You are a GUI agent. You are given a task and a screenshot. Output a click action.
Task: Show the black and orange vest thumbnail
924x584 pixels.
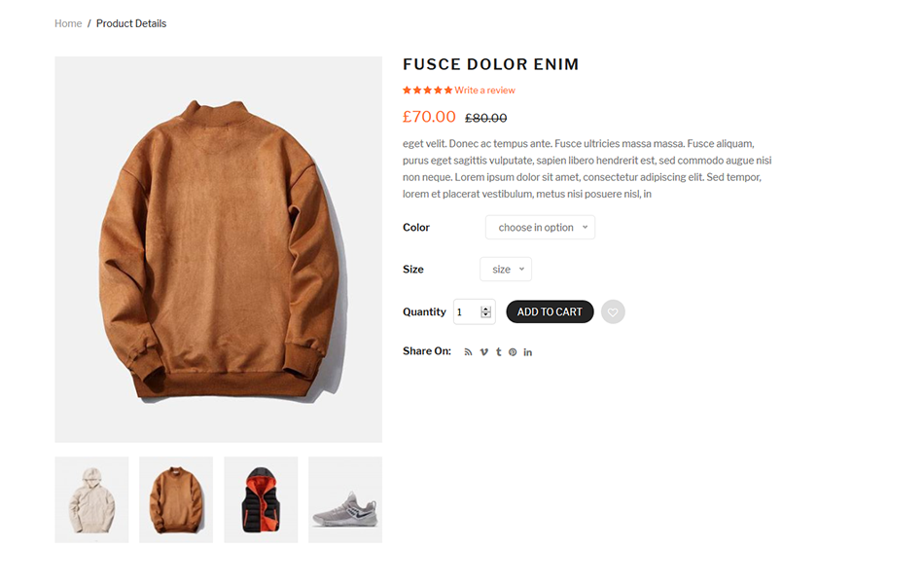(261, 499)
